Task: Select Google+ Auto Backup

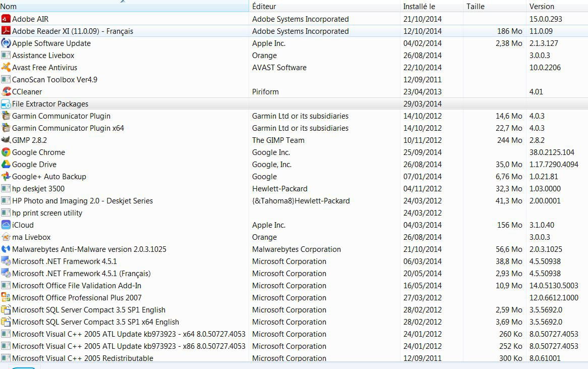Action: [49, 177]
